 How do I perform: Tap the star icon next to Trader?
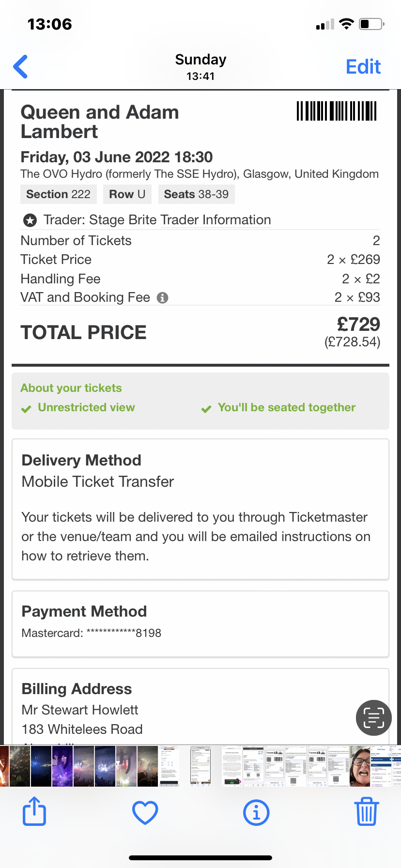coord(30,221)
